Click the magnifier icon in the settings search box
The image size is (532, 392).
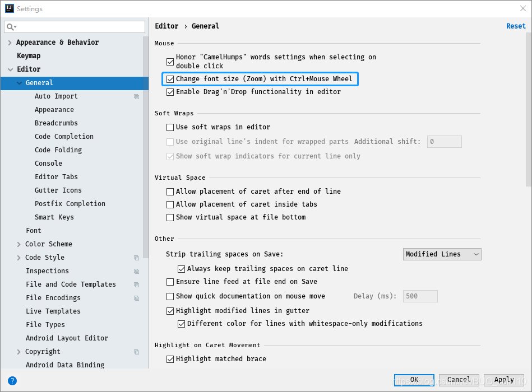point(11,26)
